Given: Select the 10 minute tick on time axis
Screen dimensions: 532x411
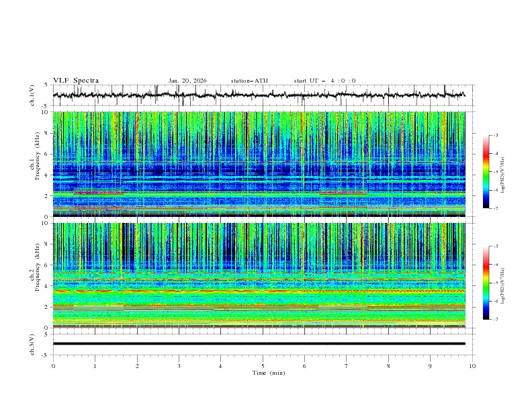Looking at the screenshot, I should point(472,366).
